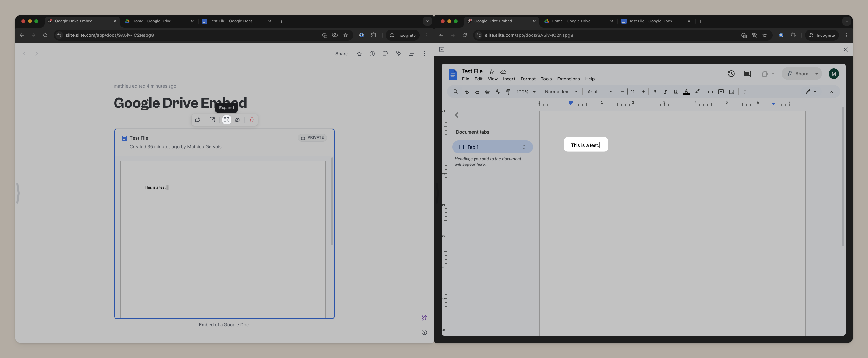Select the paint format roller icon
The height and width of the screenshot is (358, 868).
pos(509,92)
